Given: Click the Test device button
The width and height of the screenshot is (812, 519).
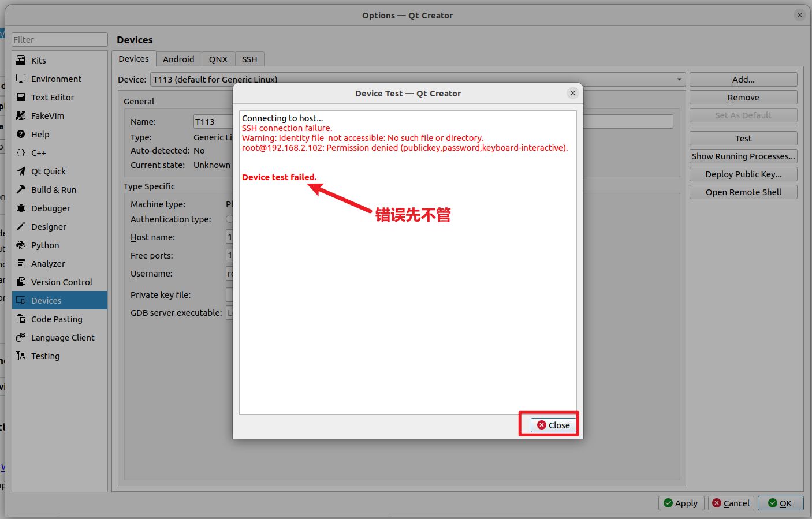Looking at the screenshot, I should click(x=743, y=139).
